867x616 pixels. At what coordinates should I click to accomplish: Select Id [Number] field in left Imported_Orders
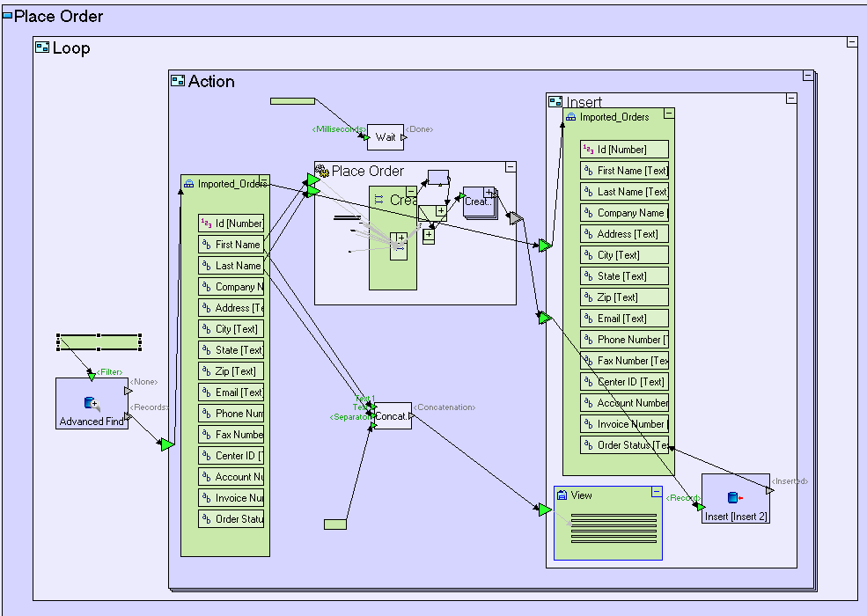(x=231, y=224)
